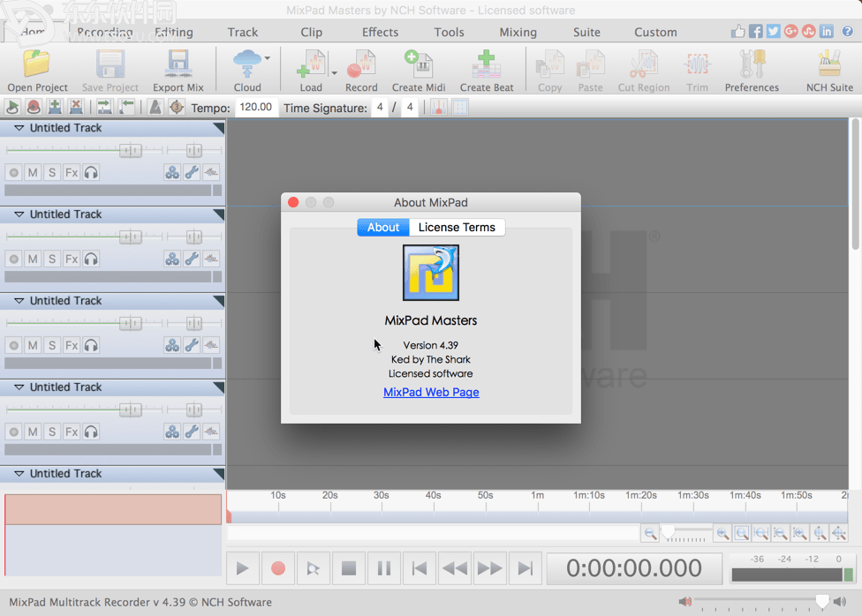Screen dimensions: 862x616
Task: Click the group icon on second Untitled Track
Action: point(172,259)
